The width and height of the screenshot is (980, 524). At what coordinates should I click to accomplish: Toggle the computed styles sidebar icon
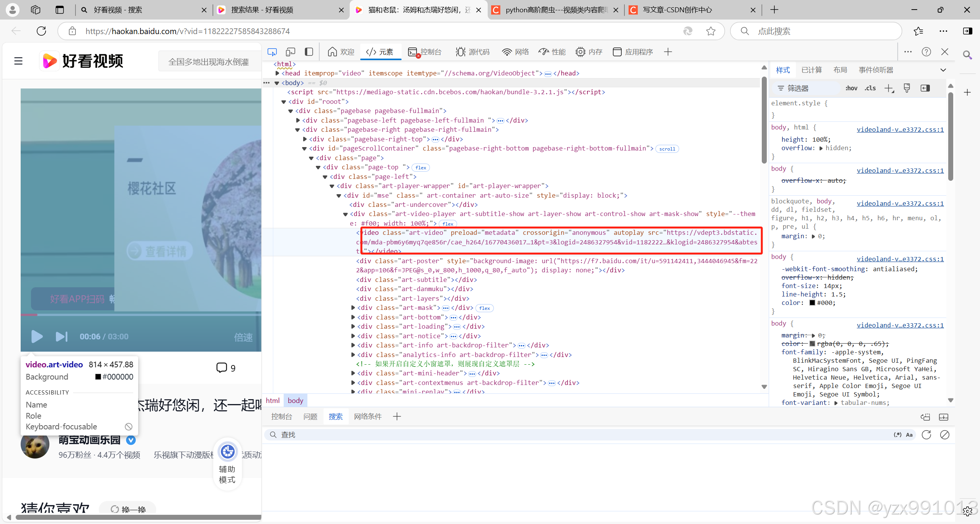point(925,88)
